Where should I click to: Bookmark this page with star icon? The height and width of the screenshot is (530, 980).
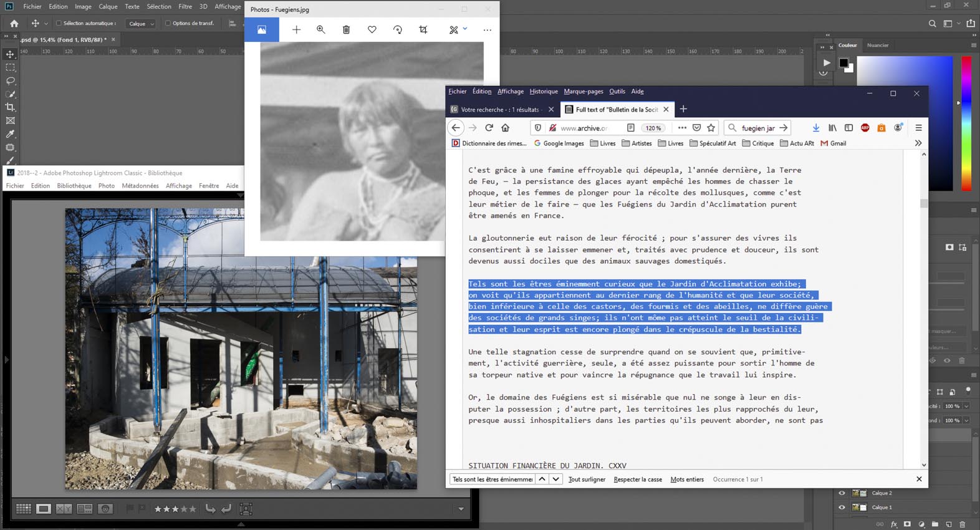pyautogui.click(x=711, y=128)
